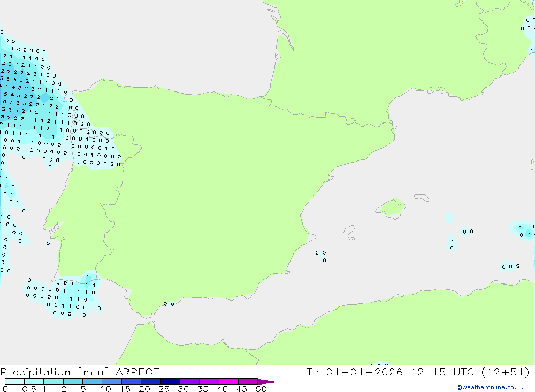
Task: Pick the 5–10 mm blue legend swatch
Action: (x=92, y=381)
